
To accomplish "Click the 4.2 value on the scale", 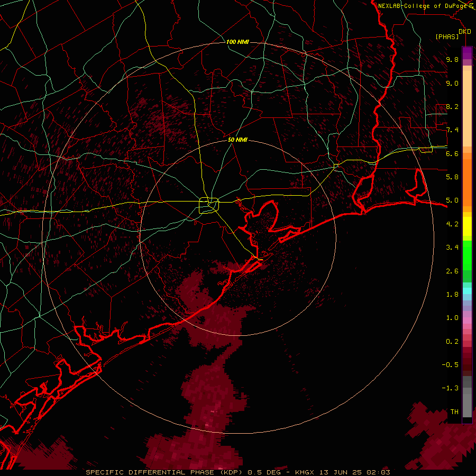I will pos(452,224).
